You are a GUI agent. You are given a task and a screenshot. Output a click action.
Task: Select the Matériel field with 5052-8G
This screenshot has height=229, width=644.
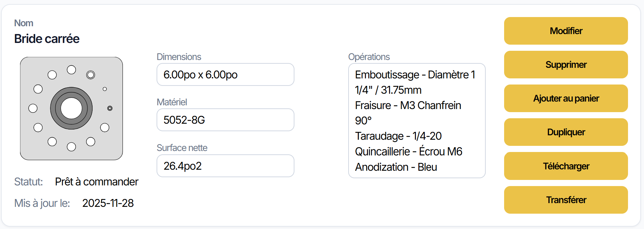[225, 120]
